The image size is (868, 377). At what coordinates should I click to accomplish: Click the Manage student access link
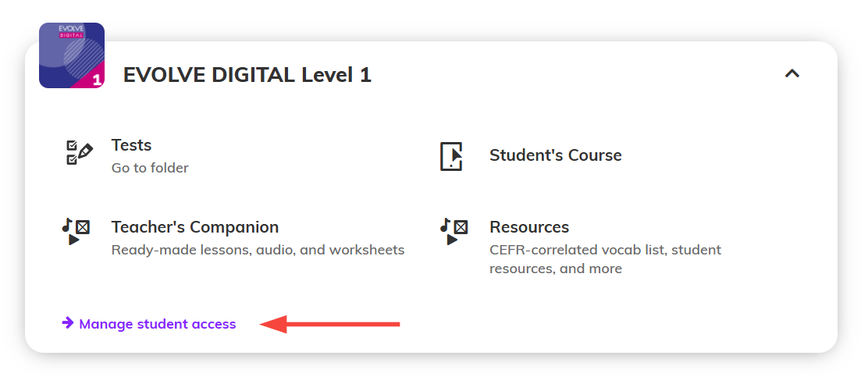pos(158,324)
